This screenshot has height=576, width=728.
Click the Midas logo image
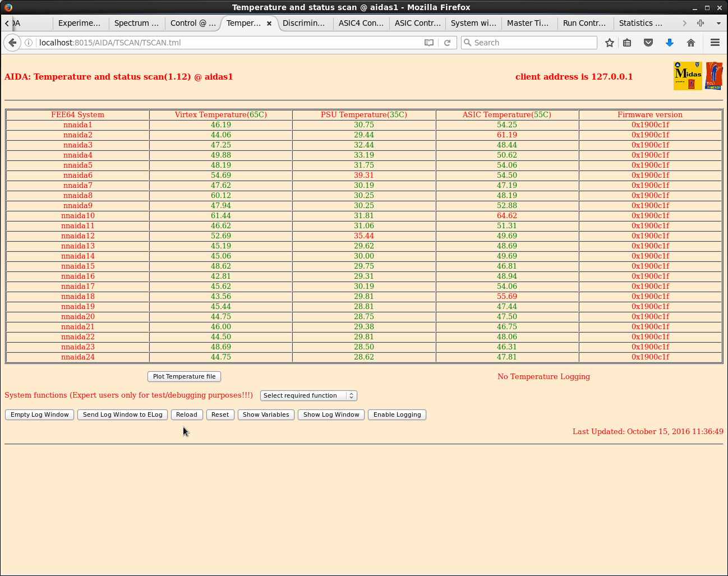coord(688,76)
